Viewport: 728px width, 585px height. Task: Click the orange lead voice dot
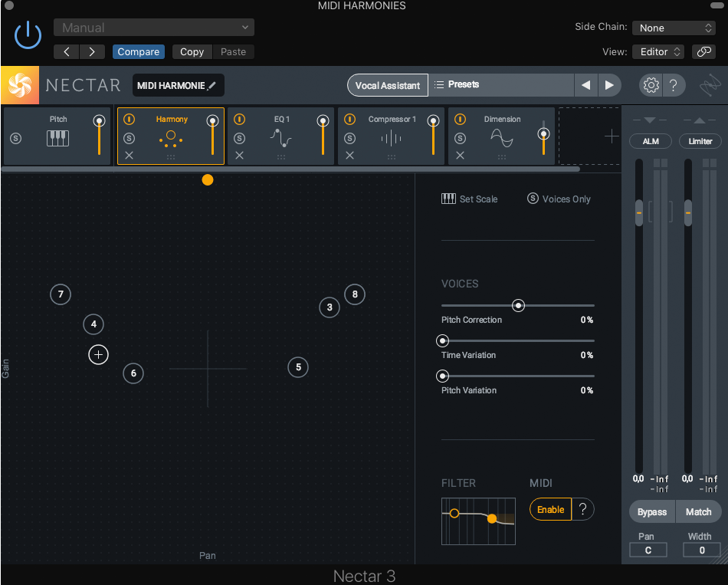click(x=208, y=180)
